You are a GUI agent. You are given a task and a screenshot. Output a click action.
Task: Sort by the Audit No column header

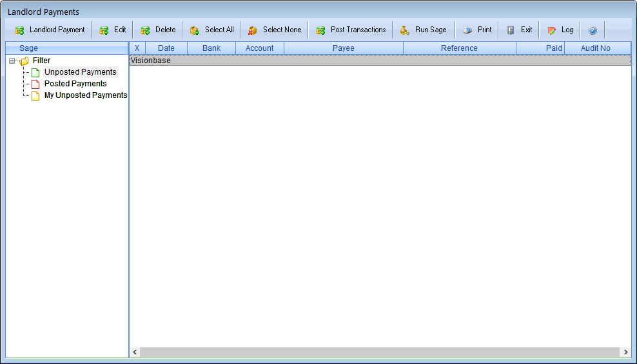click(598, 48)
